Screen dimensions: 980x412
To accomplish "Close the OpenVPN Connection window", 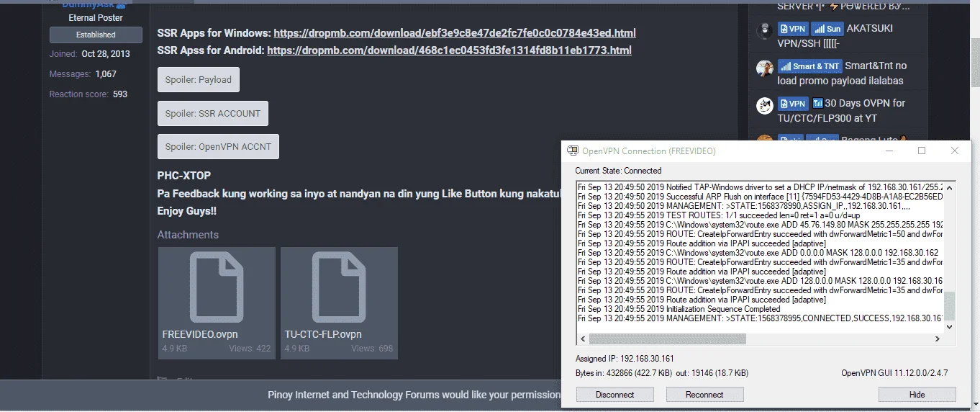I will [x=955, y=151].
